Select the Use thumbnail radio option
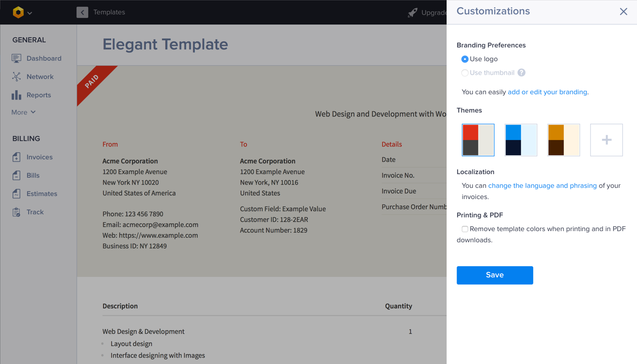637x364 pixels. (465, 73)
